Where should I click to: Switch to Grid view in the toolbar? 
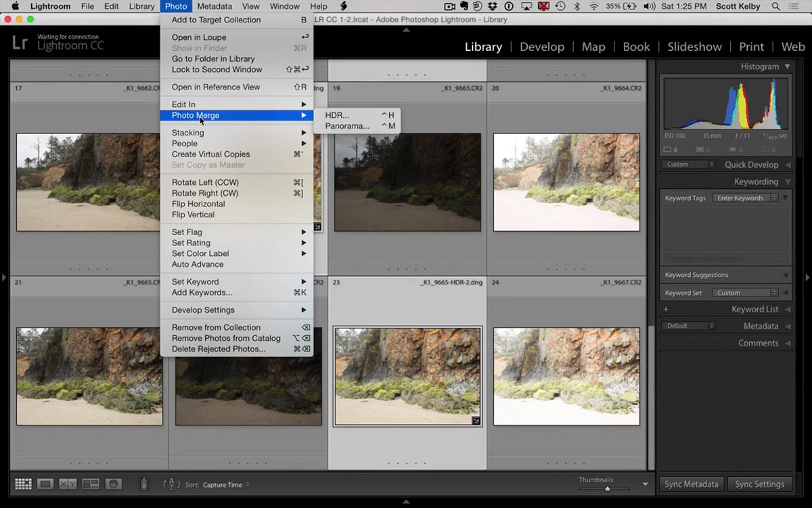click(23, 484)
